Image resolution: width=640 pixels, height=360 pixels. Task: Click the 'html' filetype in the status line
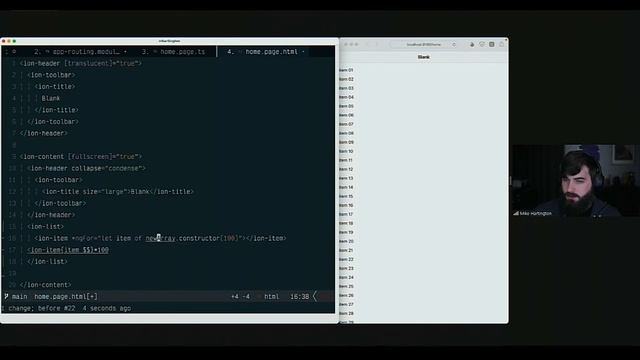tap(271, 297)
